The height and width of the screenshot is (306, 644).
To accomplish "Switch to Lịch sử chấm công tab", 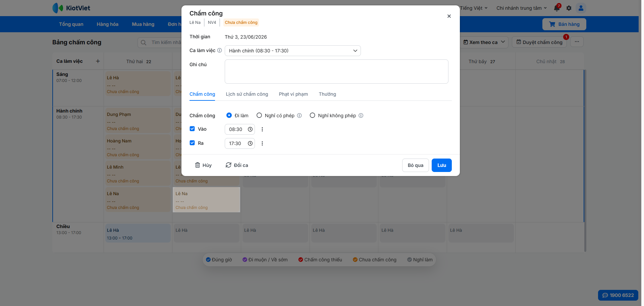I will pos(247,94).
